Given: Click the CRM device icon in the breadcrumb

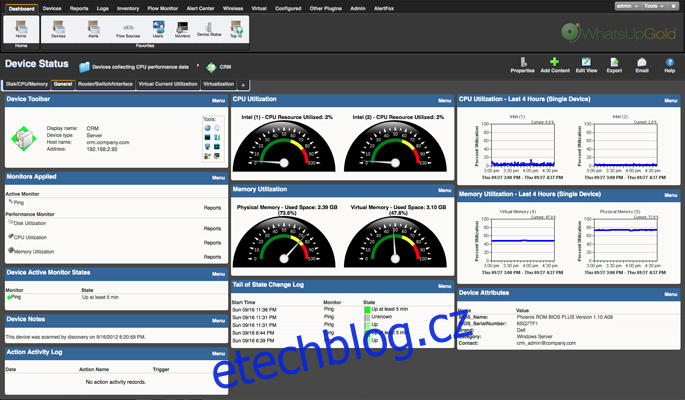Looking at the screenshot, I should pyautogui.click(x=211, y=67).
